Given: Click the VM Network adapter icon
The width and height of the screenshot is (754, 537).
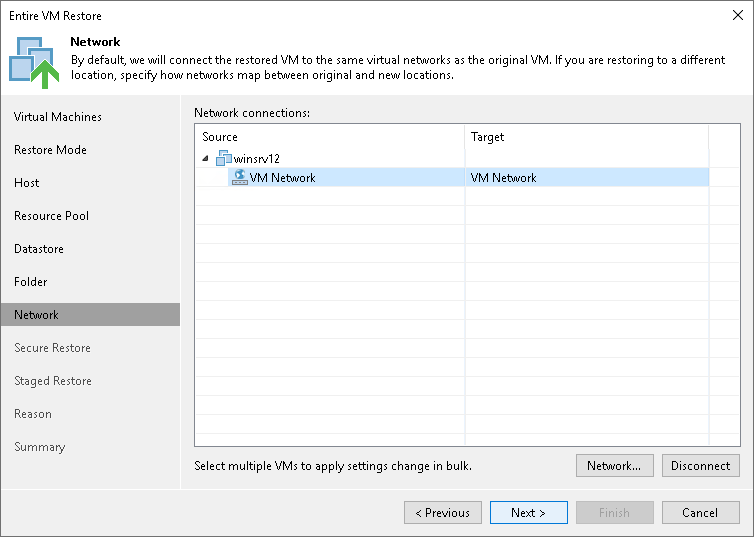Looking at the screenshot, I should (x=239, y=177).
